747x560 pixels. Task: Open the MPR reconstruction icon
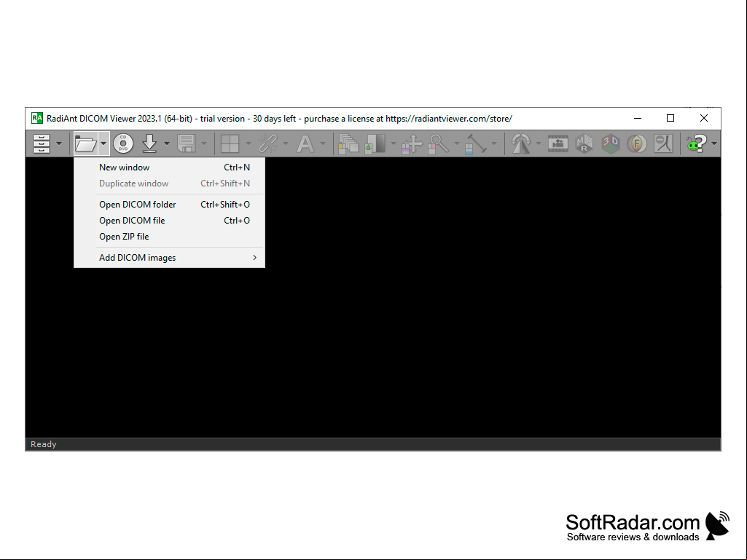click(x=584, y=143)
